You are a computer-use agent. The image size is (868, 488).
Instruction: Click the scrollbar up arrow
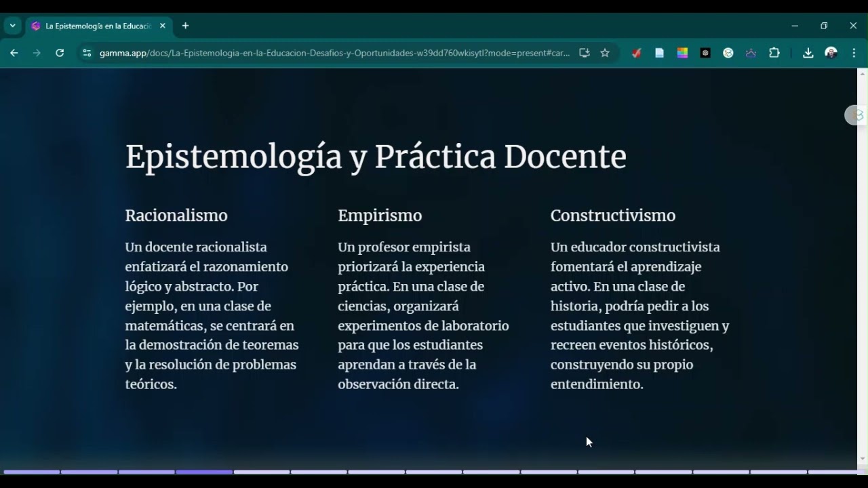point(863,73)
